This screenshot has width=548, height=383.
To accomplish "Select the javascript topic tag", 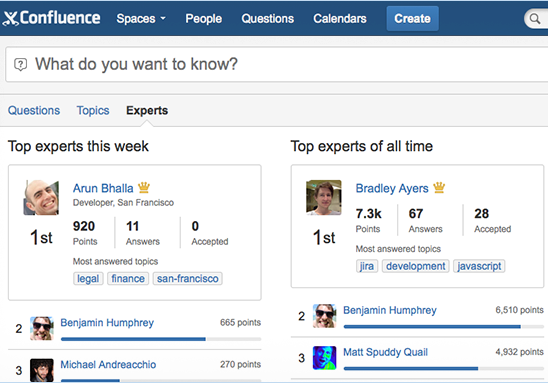I will (x=479, y=266).
